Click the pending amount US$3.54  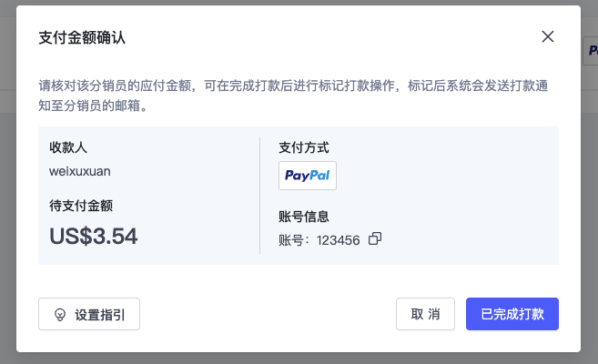[x=94, y=236]
